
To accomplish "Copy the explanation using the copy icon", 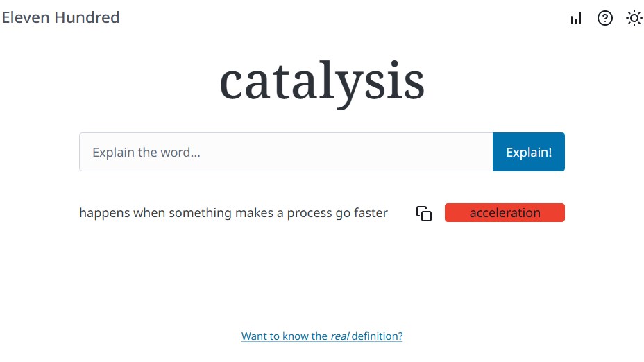I will 424,214.
